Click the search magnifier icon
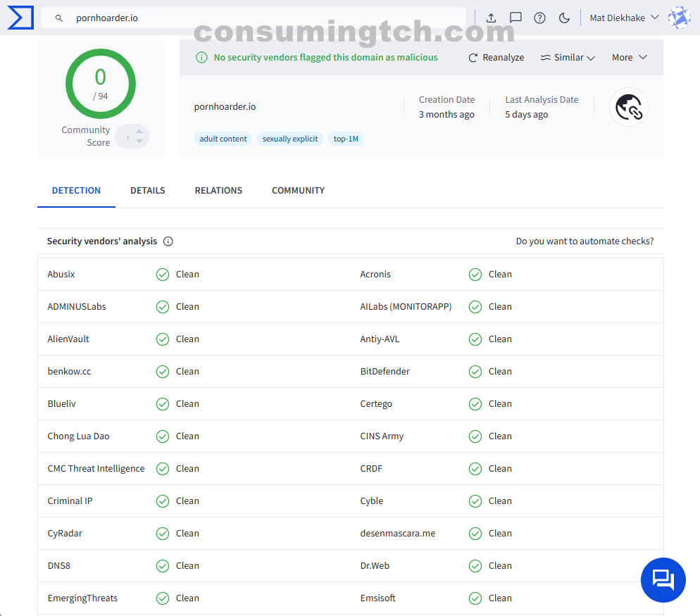This screenshot has width=700, height=616. [59, 18]
